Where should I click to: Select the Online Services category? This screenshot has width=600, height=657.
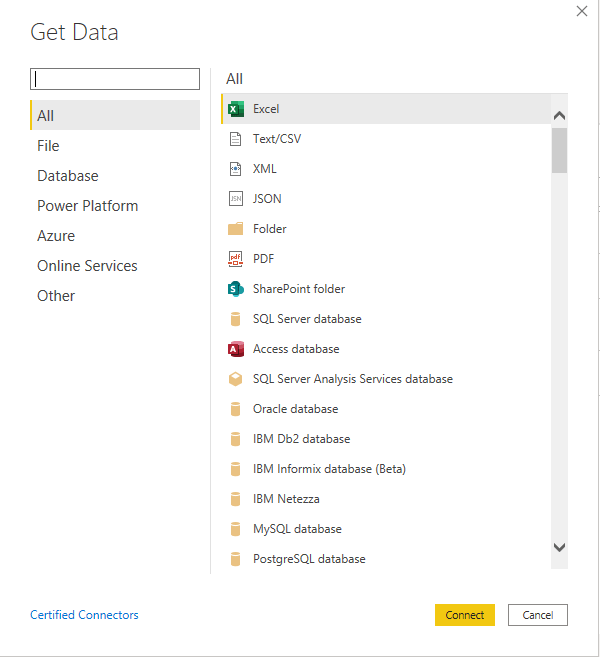pos(87,266)
